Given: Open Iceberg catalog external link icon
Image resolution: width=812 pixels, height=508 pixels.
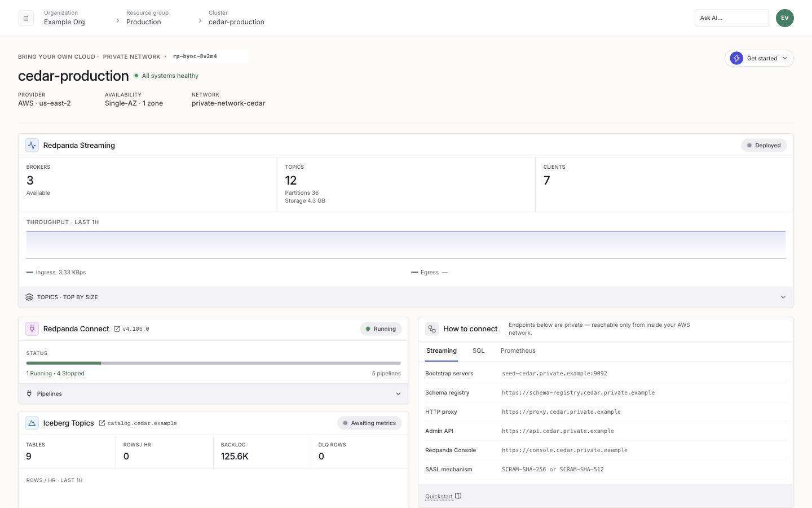Looking at the screenshot, I should click(x=102, y=423).
